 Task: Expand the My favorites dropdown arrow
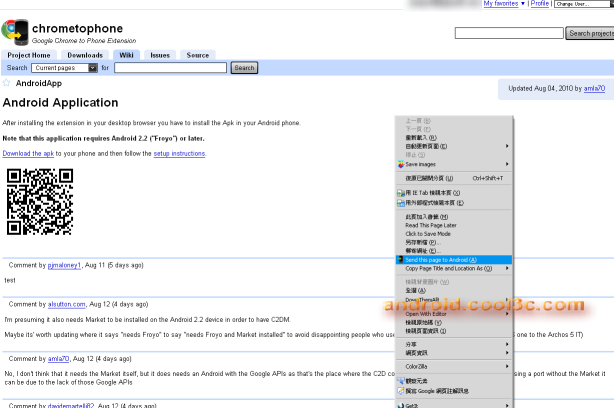click(x=523, y=4)
